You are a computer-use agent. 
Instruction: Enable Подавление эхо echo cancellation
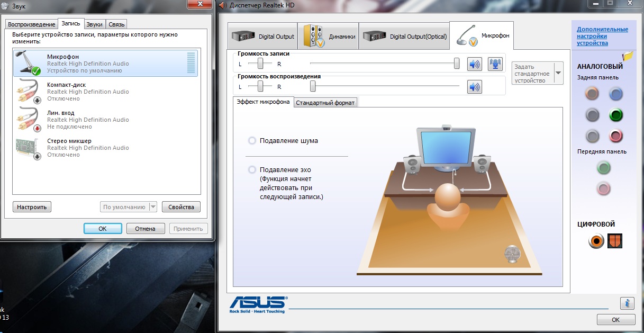252,170
